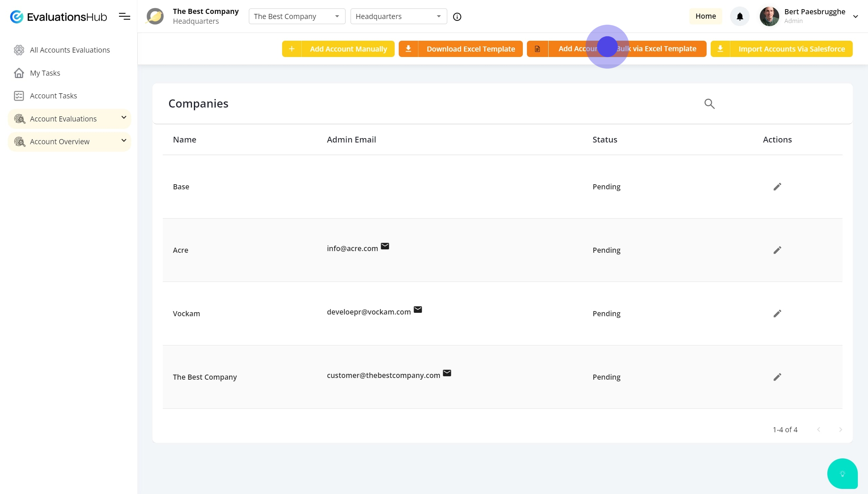The height and width of the screenshot is (494, 868).
Task: Click the teal lightbulb help button
Action: [x=842, y=474]
